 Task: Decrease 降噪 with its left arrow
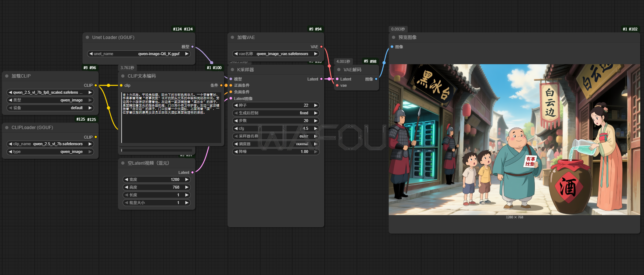pos(236,151)
